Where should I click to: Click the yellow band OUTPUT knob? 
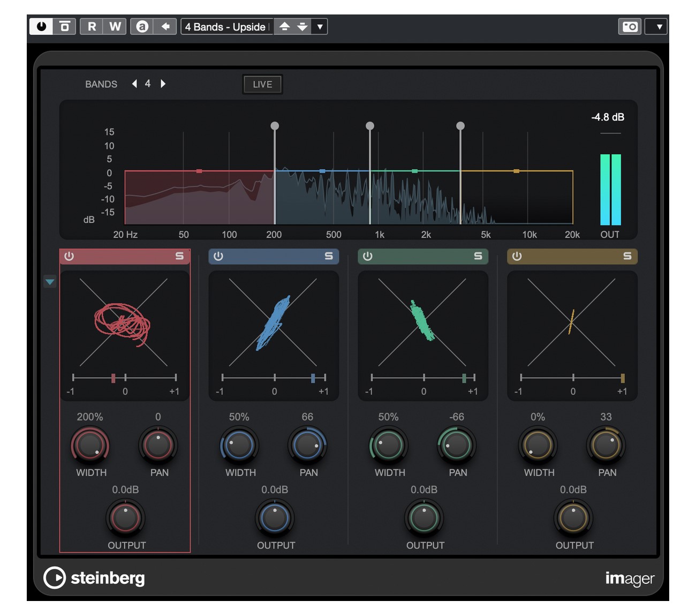(573, 518)
